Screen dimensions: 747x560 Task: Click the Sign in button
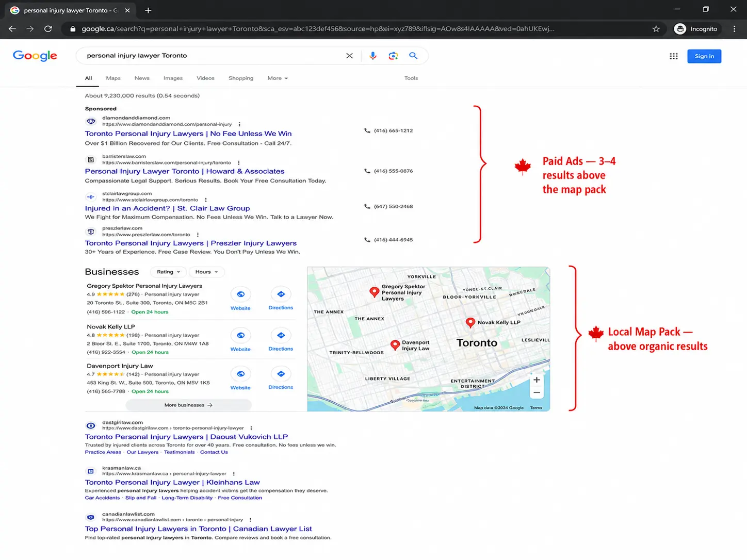coord(704,56)
